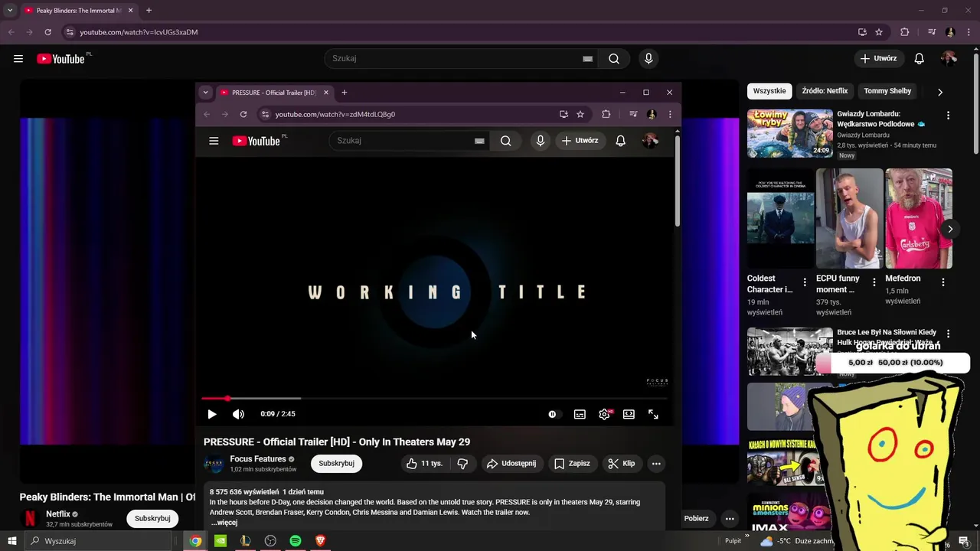Expand description with ...więcej
This screenshot has width=980, height=551.
click(224, 523)
